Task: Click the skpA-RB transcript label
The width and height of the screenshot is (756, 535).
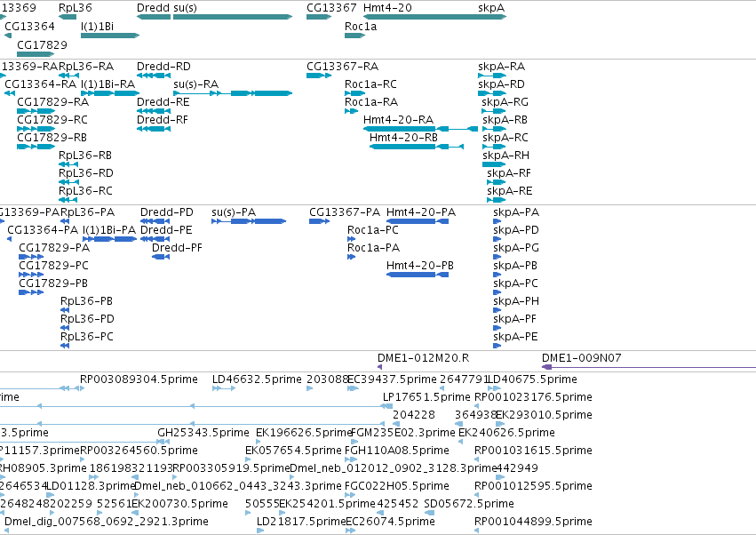Action: tap(505, 120)
